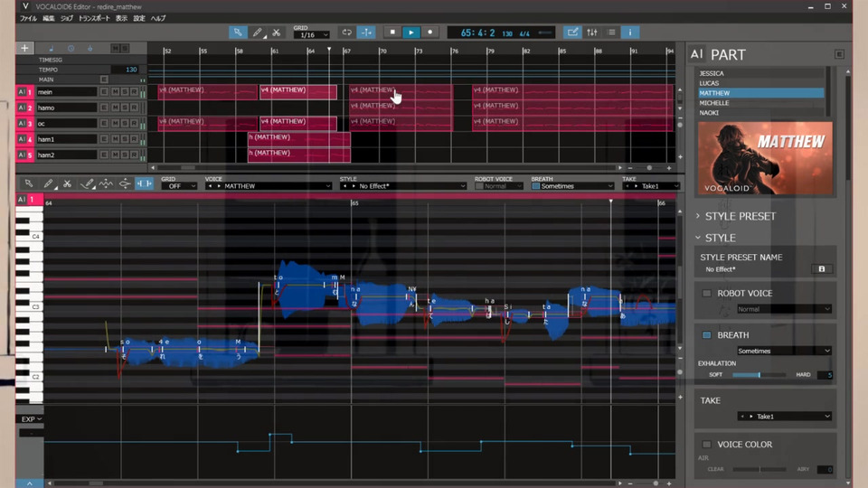Click the clock icon above track list
This screenshot has width=868, height=488.
click(x=71, y=49)
